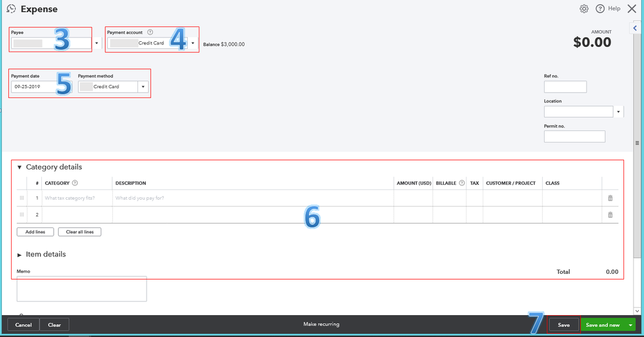
Task: Click the recent transactions clock icon
Action: click(12, 8)
